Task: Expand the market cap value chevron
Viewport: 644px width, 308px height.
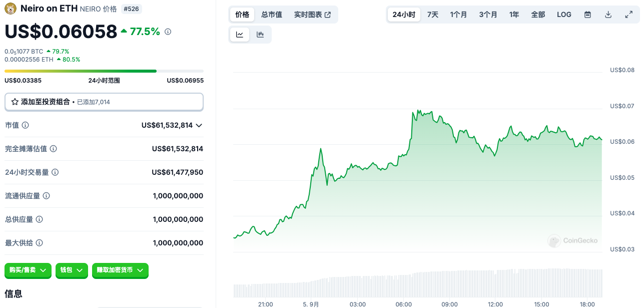Action: point(199,125)
